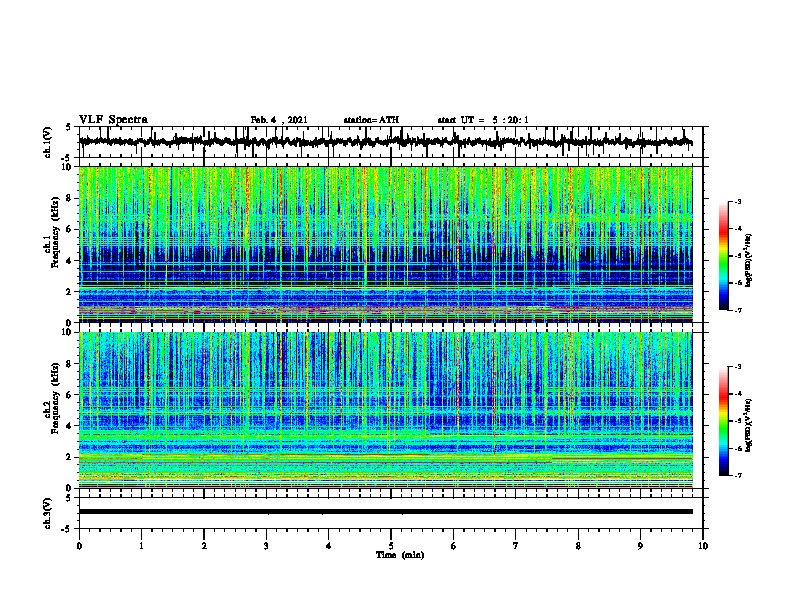This screenshot has width=792, height=612.
Task: Click time axis tick label "9"
Action: tap(640, 546)
